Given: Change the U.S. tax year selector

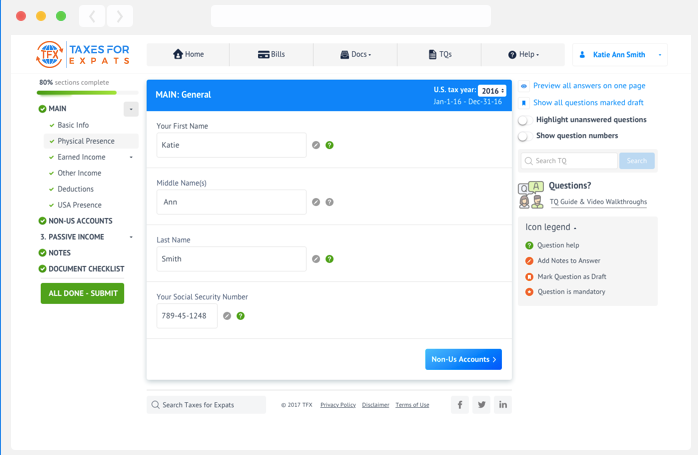Looking at the screenshot, I should click(x=492, y=91).
